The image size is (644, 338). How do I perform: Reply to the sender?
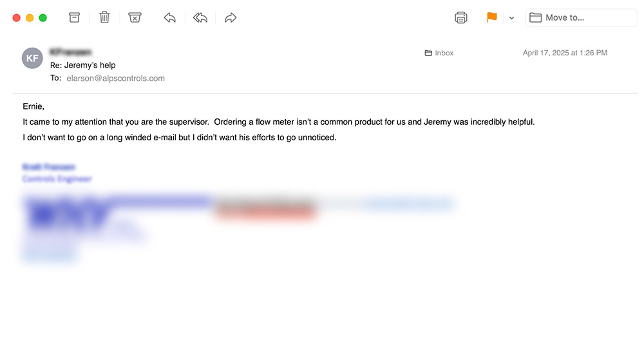pyautogui.click(x=170, y=18)
